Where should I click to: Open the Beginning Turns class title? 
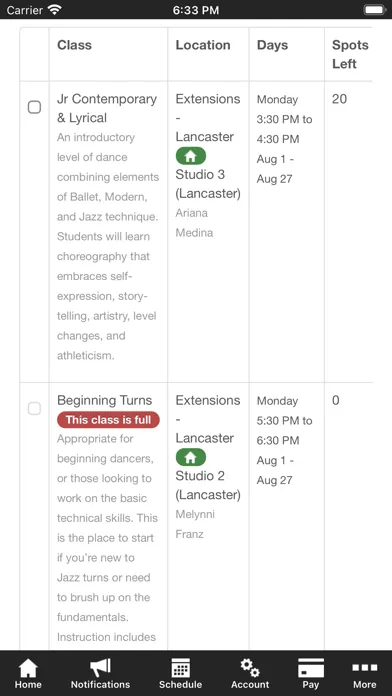(105, 400)
